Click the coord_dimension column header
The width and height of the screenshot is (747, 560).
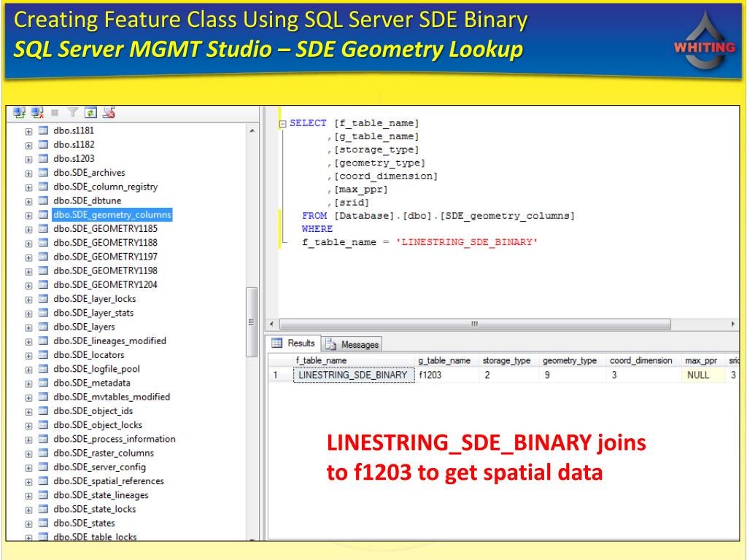[x=643, y=360]
